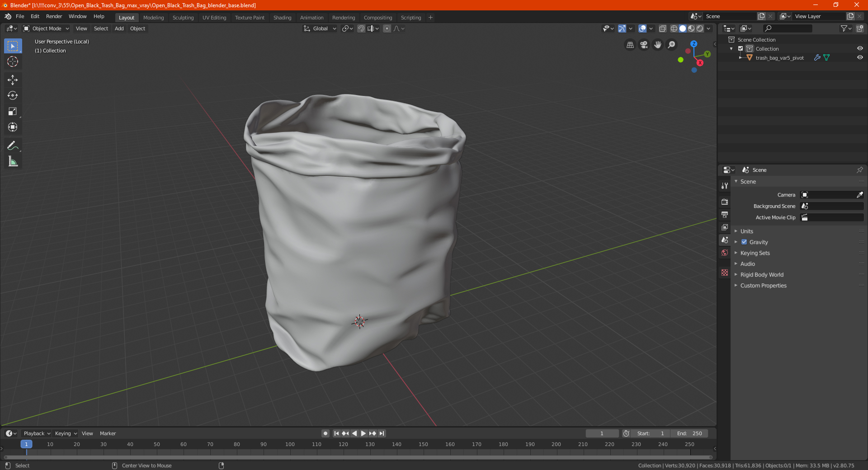This screenshot has height=470, width=868.
Task: Toggle viewport overlays button
Action: (642, 28)
